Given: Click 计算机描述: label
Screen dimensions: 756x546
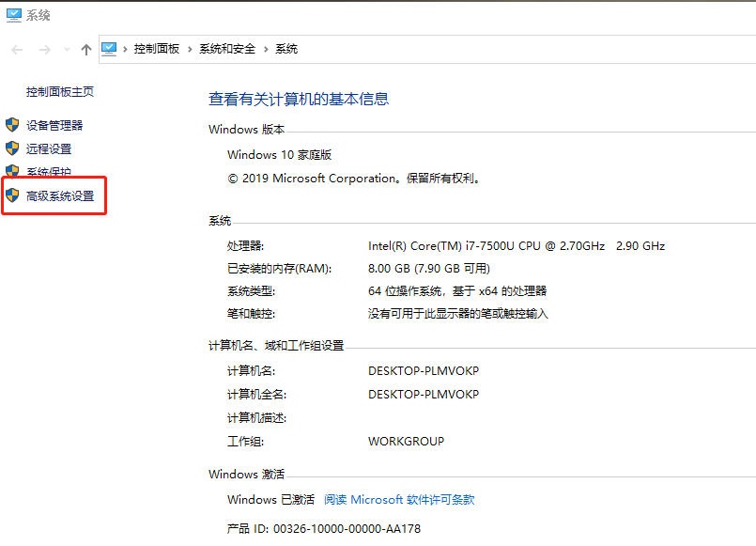Looking at the screenshot, I should (257, 417).
